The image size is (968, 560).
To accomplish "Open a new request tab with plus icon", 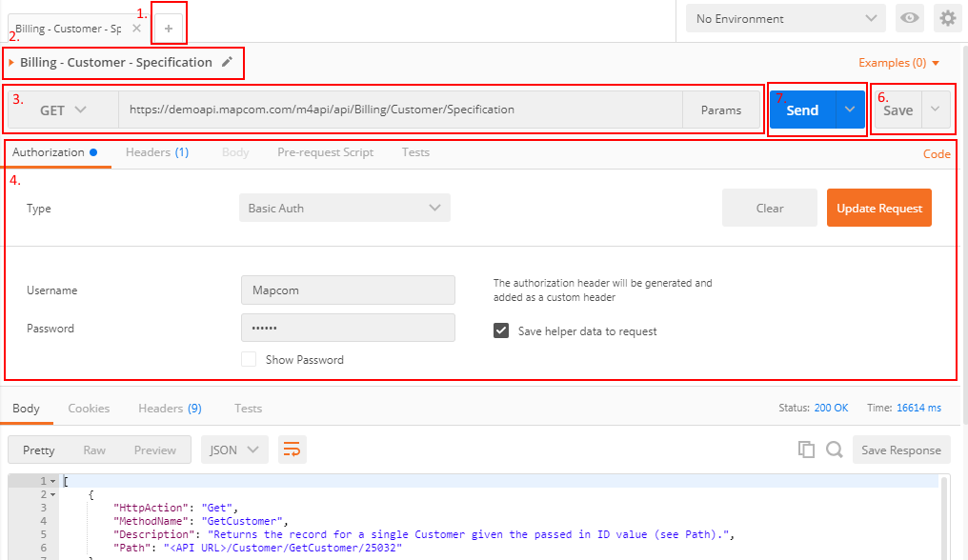I will pos(169,29).
